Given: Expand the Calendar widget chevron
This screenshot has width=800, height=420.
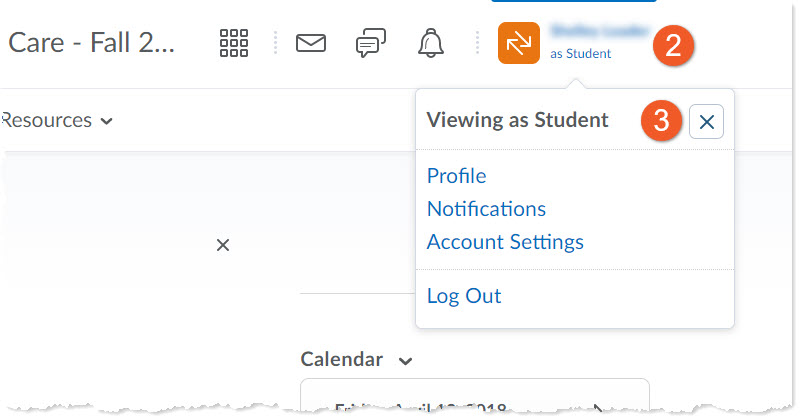Looking at the screenshot, I should coord(405,360).
